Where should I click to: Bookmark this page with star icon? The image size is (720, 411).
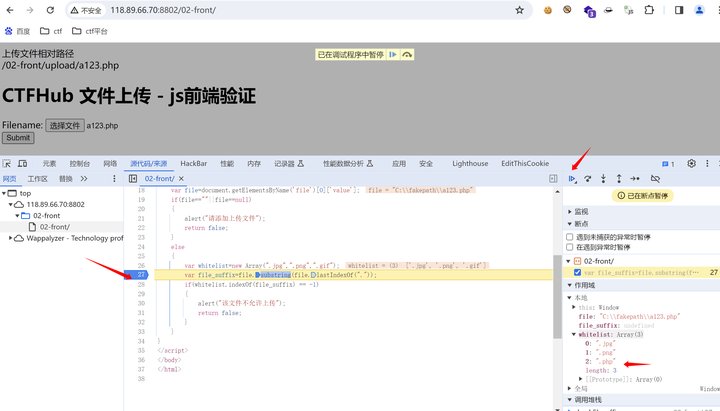[519, 10]
